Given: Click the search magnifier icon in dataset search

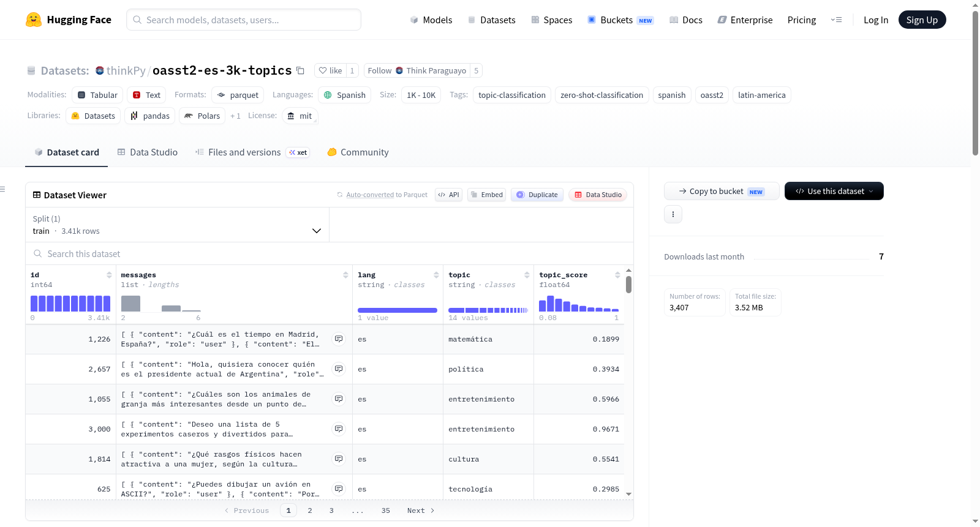Looking at the screenshot, I should 38,253.
